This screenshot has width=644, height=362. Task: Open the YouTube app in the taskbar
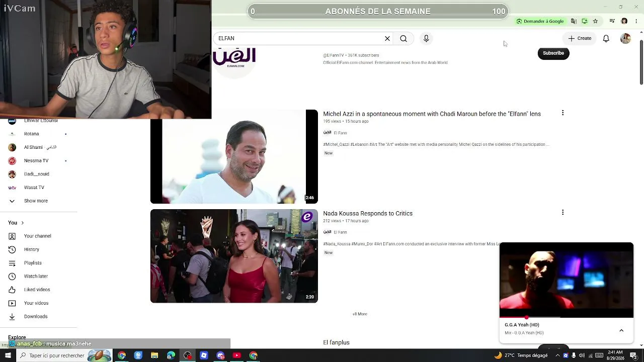(236, 355)
